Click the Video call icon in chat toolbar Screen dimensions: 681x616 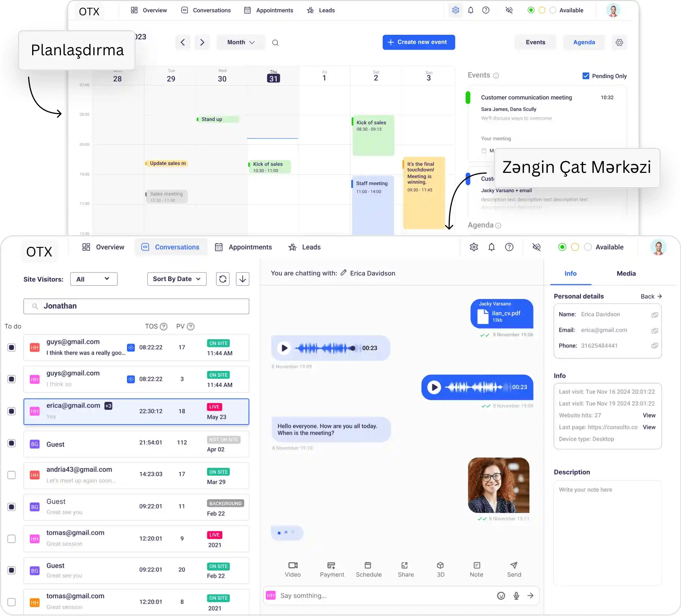click(x=293, y=565)
